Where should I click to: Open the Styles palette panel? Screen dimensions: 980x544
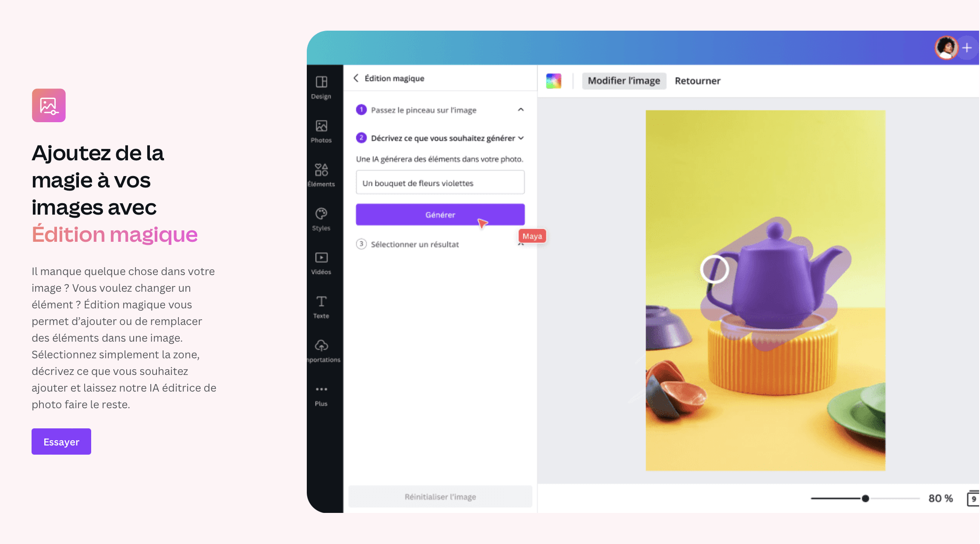(x=321, y=219)
